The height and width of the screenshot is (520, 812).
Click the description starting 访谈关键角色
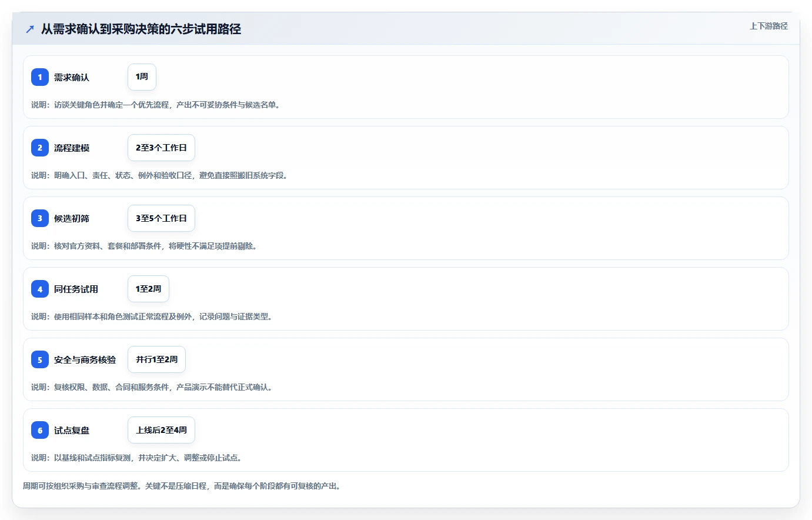157,105
